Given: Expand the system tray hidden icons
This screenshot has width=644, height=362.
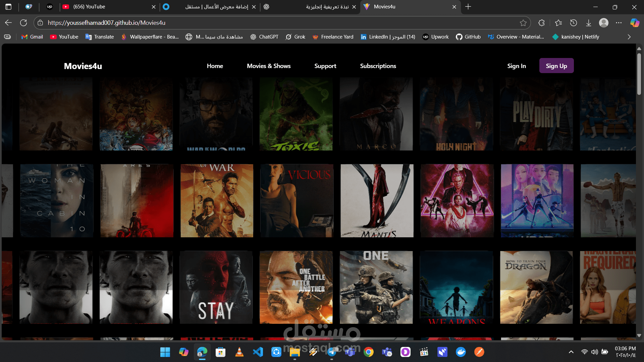Looking at the screenshot, I should (x=571, y=352).
